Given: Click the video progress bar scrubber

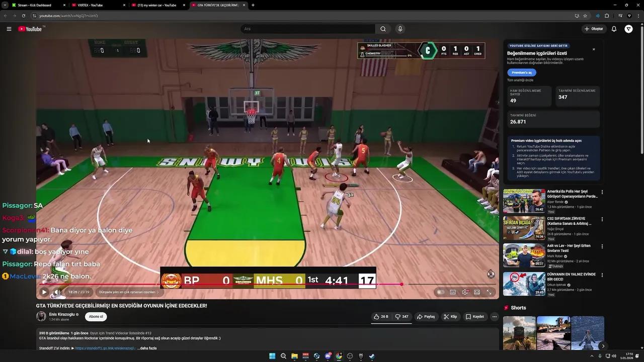Looking at the screenshot, I should (x=401, y=284).
